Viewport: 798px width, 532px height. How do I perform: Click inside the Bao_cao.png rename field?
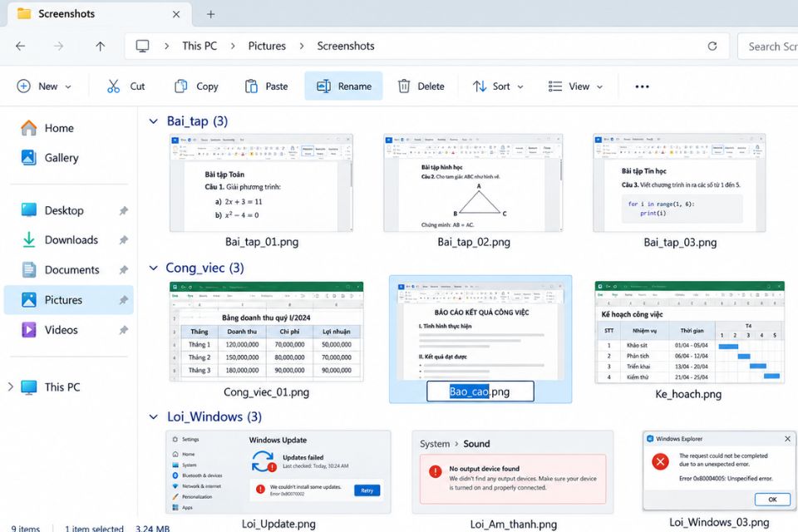(x=480, y=392)
